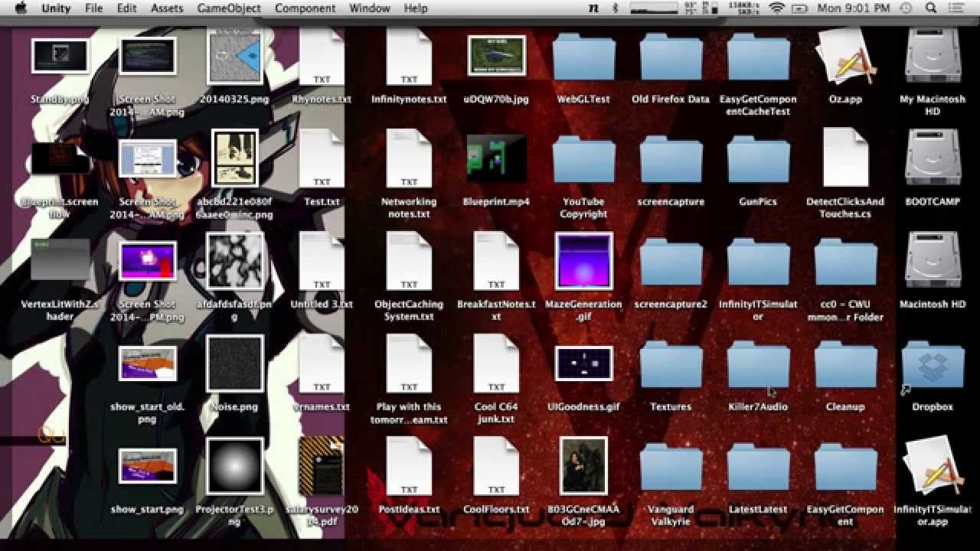Screen dimensions: 980x551
Task: Open the Assets menu
Action: 167,8
